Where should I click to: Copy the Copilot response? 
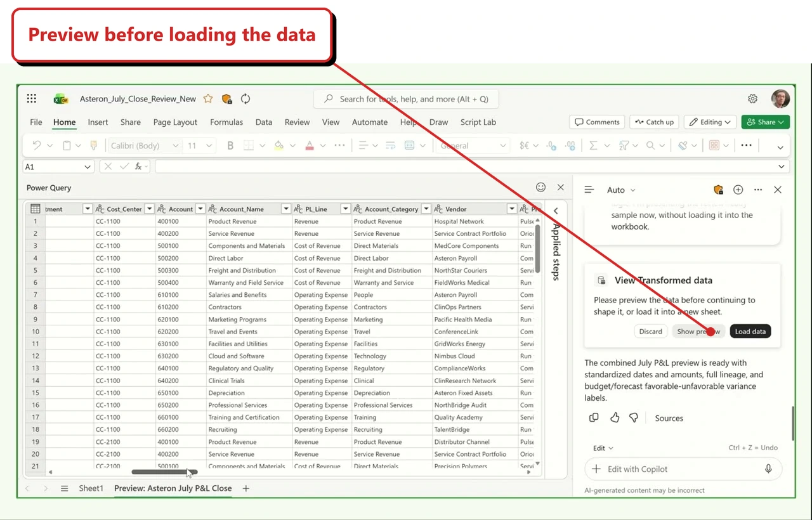coord(594,417)
